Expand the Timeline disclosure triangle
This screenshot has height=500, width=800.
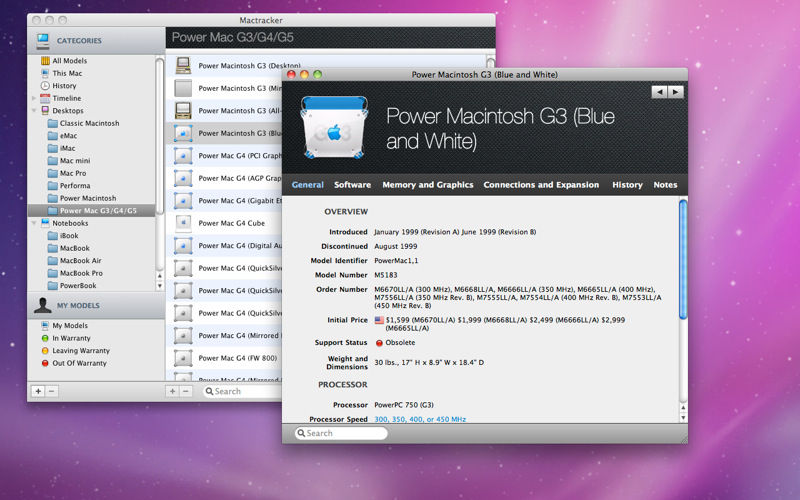33,99
